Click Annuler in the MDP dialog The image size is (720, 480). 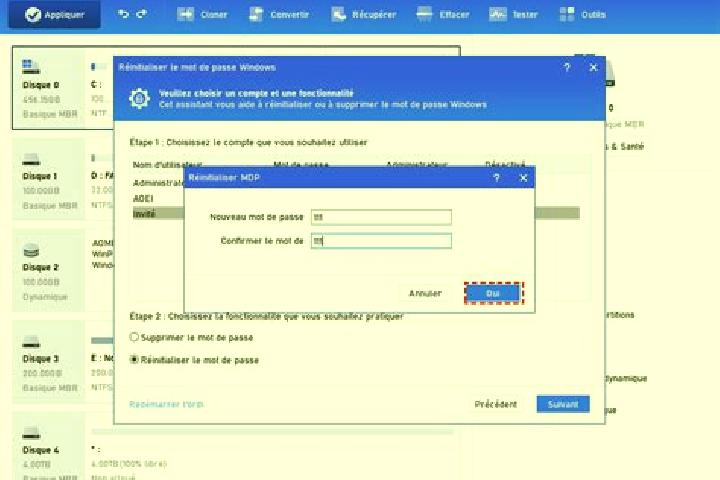[425, 293]
